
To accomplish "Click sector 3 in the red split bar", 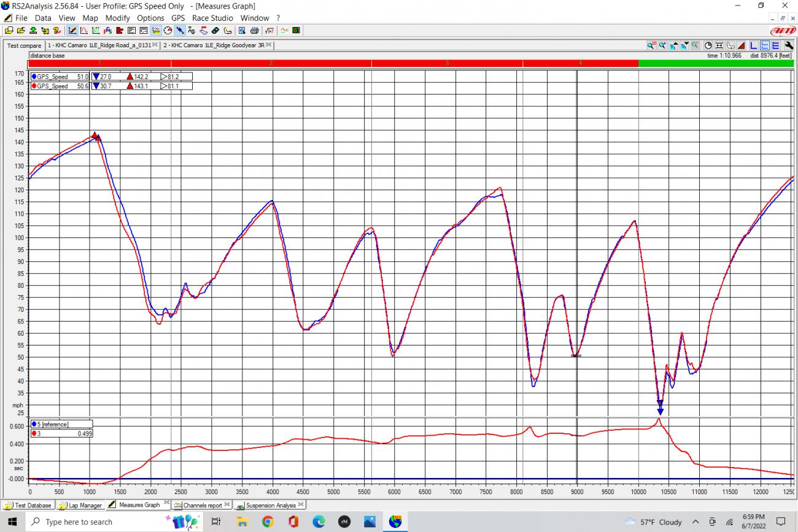I will coord(447,63).
